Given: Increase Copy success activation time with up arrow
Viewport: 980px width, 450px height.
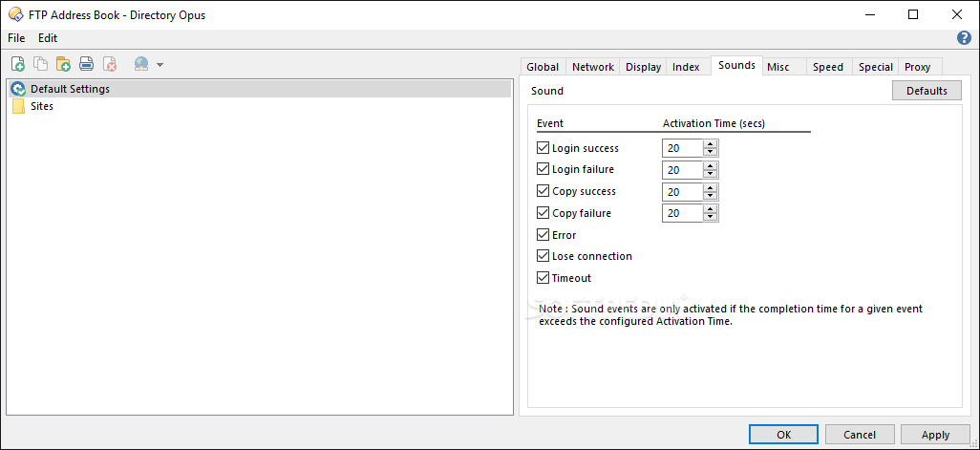Looking at the screenshot, I should point(710,188).
